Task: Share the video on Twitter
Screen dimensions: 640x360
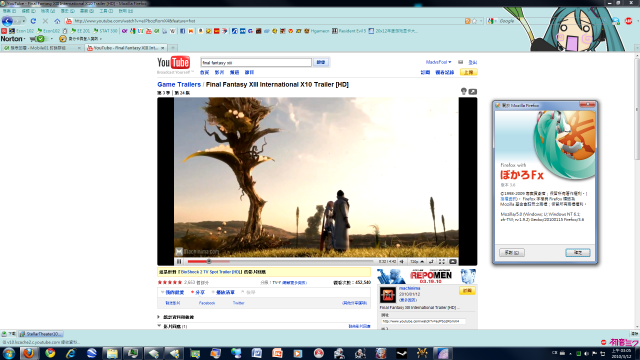Action: click(x=238, y=303)
